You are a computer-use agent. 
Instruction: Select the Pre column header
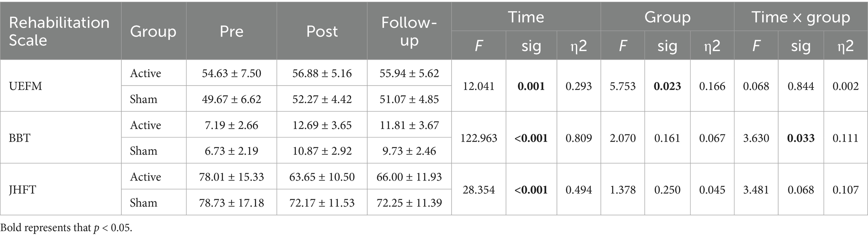pos(231,31)
